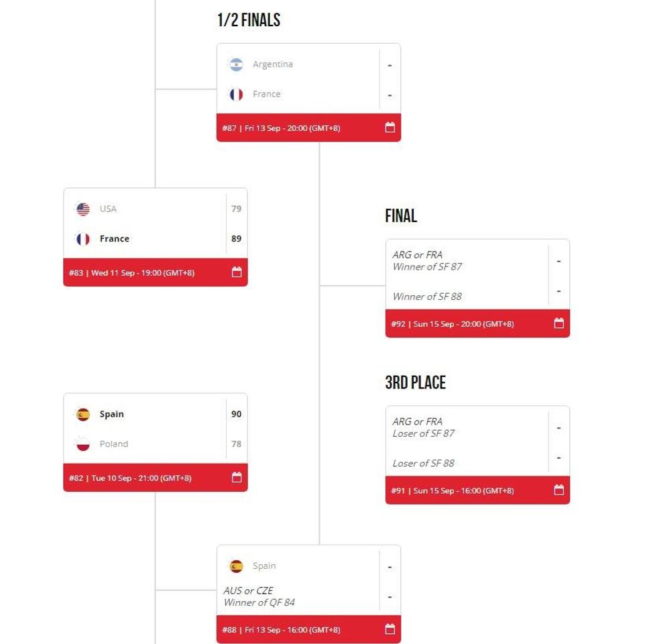This screenshot has height=644, width=657.
Task: Click USA team name in game #83
Action: [x=108, y=209]
